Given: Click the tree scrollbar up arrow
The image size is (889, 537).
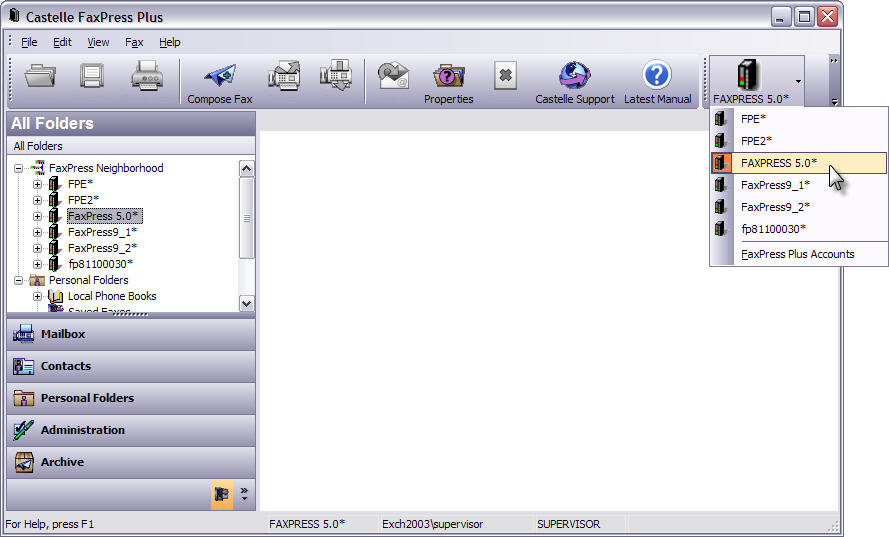Looking at the screenshot, I should pos(247,168).
